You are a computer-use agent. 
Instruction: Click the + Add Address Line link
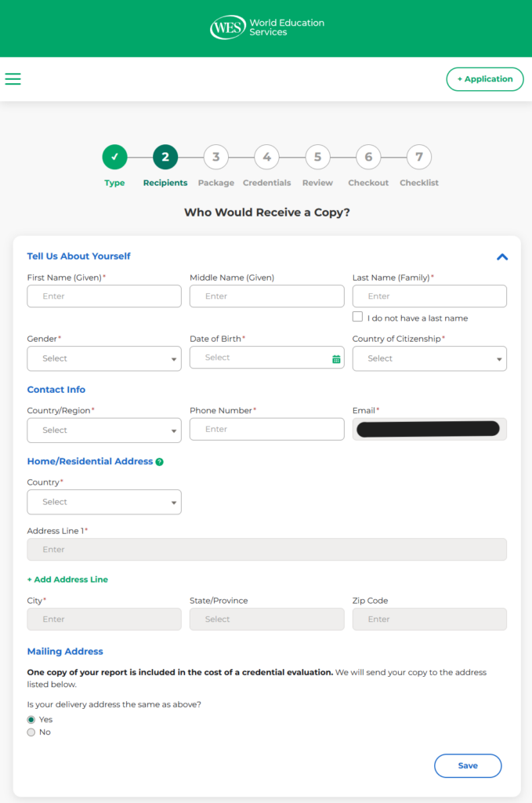tap(67, 580)
